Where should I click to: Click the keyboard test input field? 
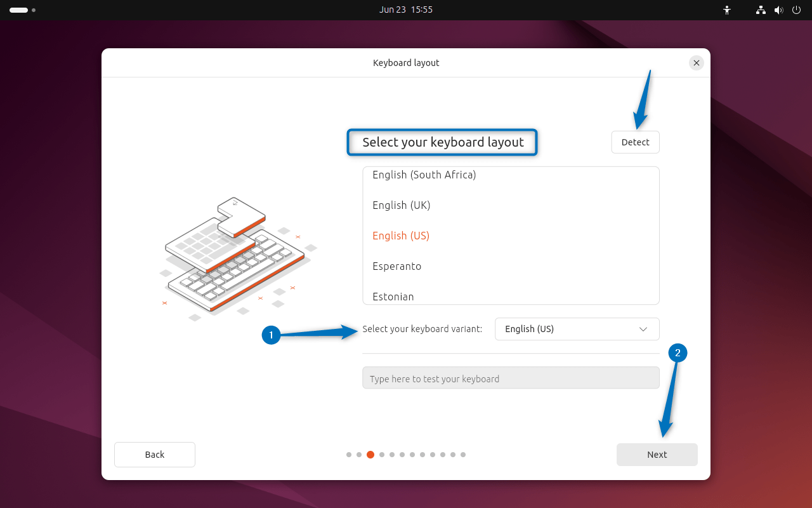[x=510, y=378]
